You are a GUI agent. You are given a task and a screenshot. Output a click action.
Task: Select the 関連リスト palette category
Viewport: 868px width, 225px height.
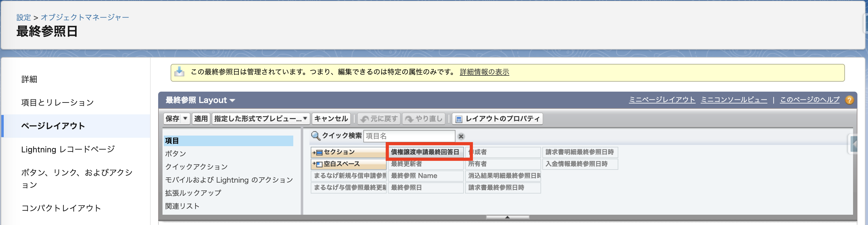182,206
